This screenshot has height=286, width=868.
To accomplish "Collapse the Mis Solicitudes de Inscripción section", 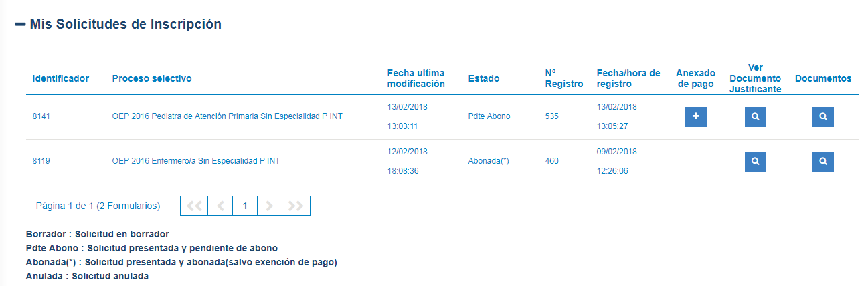I will click(20, 24).
